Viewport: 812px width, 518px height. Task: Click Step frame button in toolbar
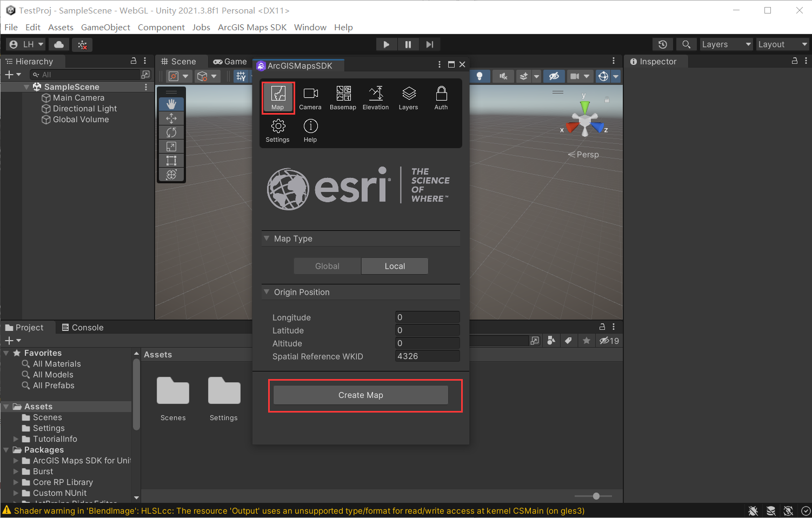point(429,44)
